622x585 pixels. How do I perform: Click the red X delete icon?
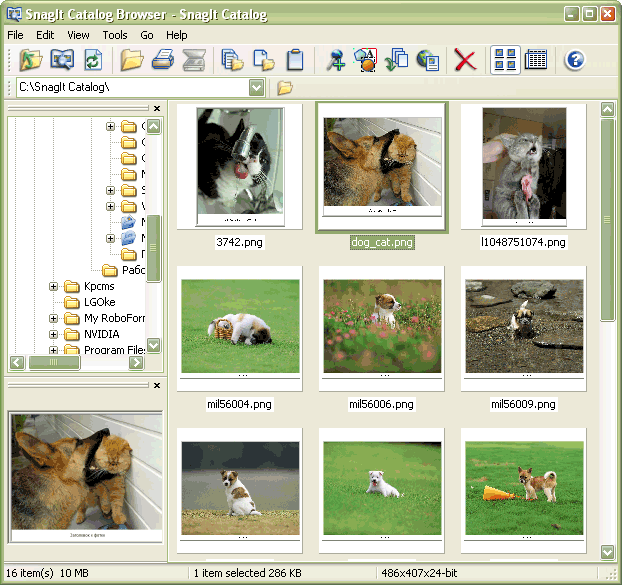465,60
